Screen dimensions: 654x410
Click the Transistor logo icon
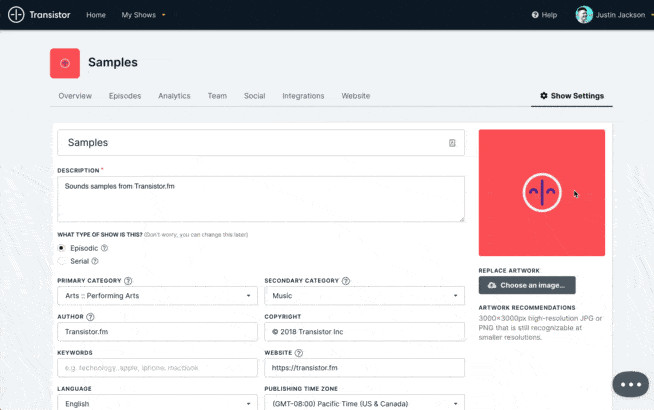(17, 15)
